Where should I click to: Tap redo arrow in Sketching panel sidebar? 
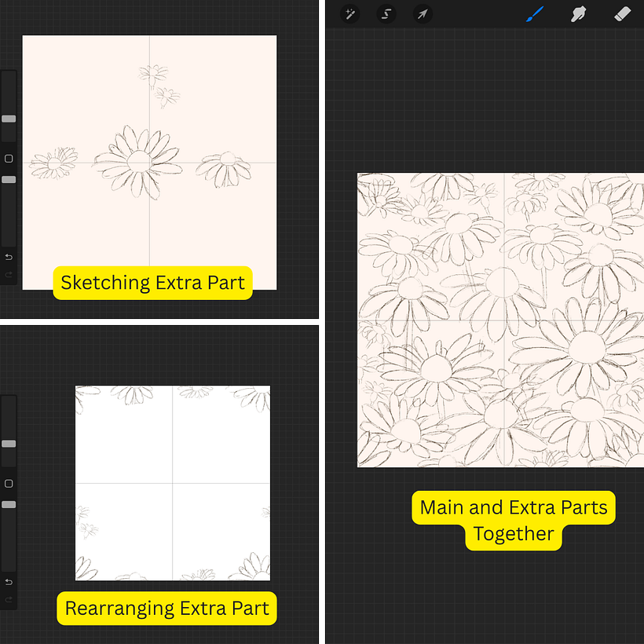click(x=9, y=274)
